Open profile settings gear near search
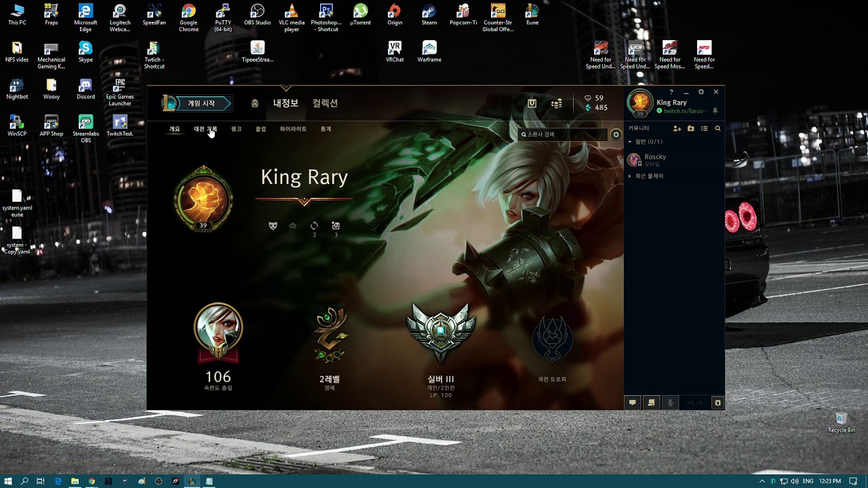Screen dimensions: 868x488 tap(616, 134)
